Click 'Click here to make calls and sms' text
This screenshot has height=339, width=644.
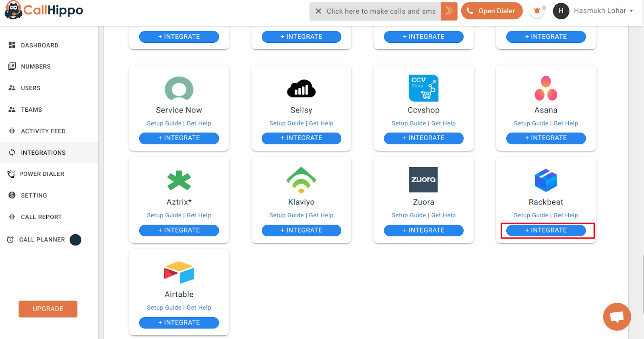381,11
